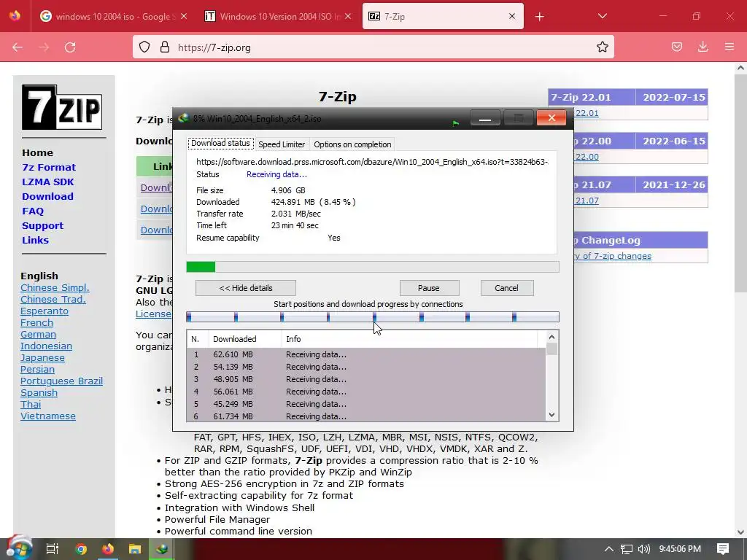This screenshot has width=747, height=560.
Task: Switch language to Esperanto
Action: [x=44, y=311]
